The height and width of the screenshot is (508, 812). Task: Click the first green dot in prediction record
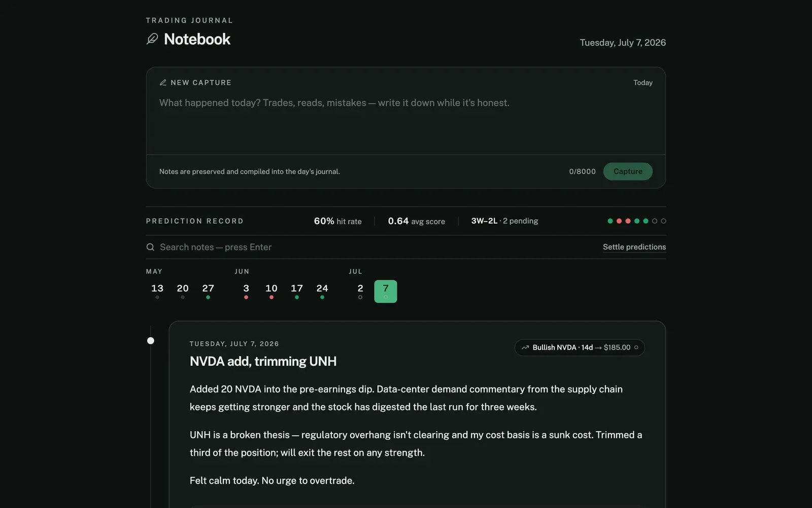click(x=610, y=221)
